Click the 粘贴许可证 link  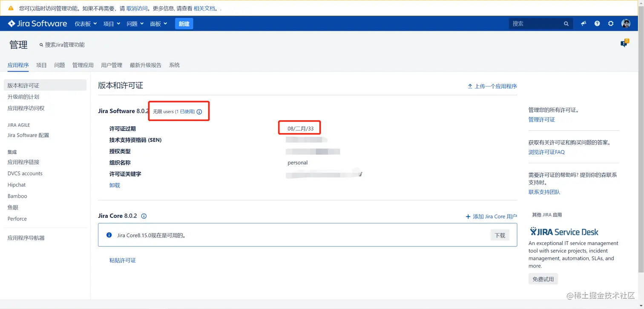pyautogui.click(x=123, y=260)
